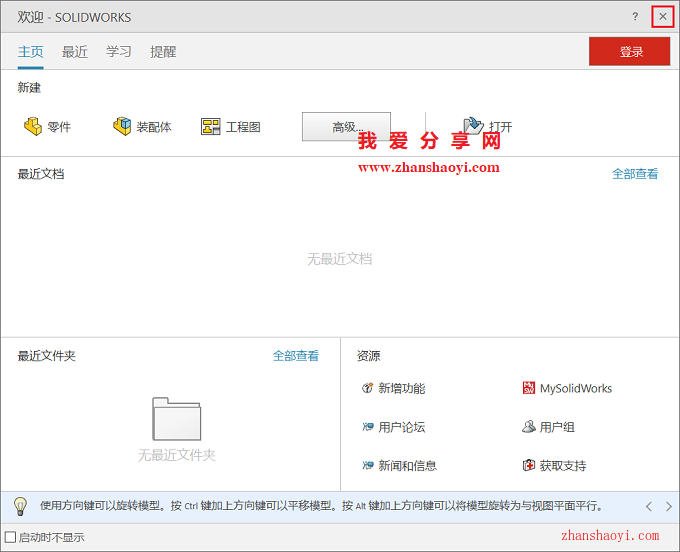Click the lightbulb tip icon
The image size is (680, 552).
tap(20, 506)
